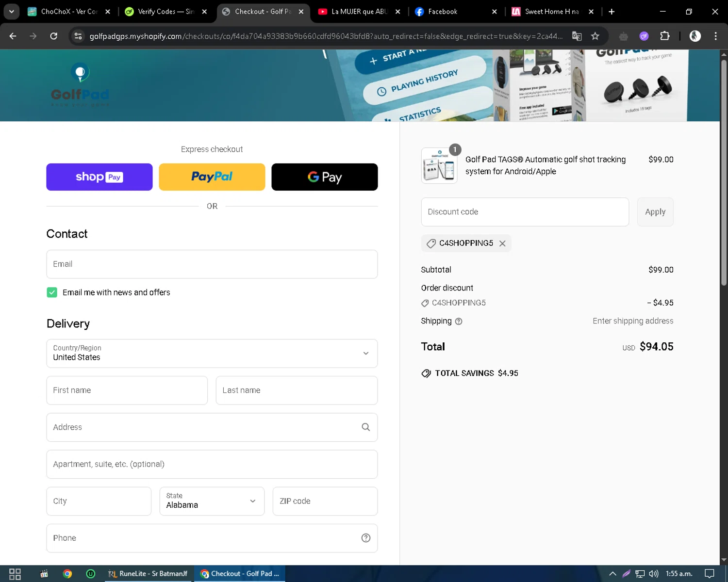
Task: Switch to the Verify Codes tab
Action: (x=165, y=12)
